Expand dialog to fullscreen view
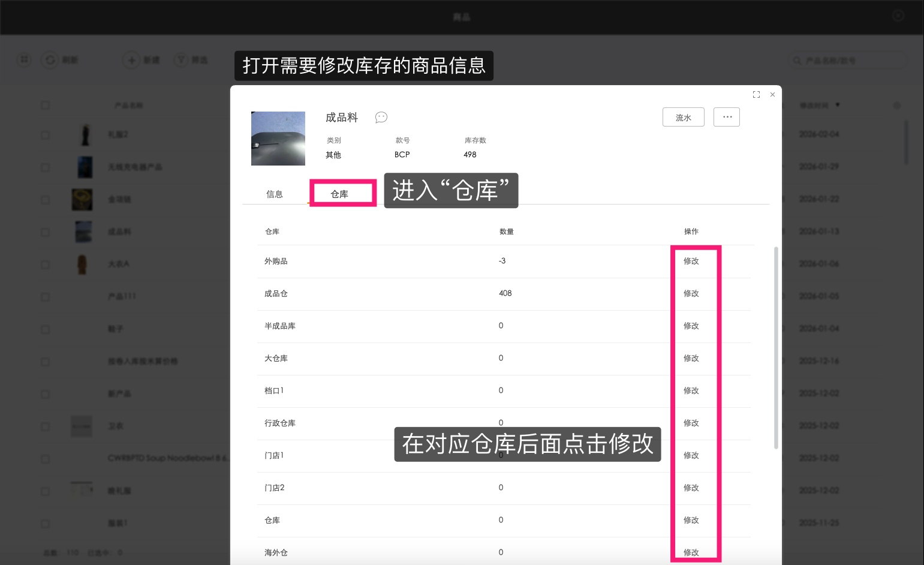The height and width of the screenshot is (565, 924). (756, 94)
